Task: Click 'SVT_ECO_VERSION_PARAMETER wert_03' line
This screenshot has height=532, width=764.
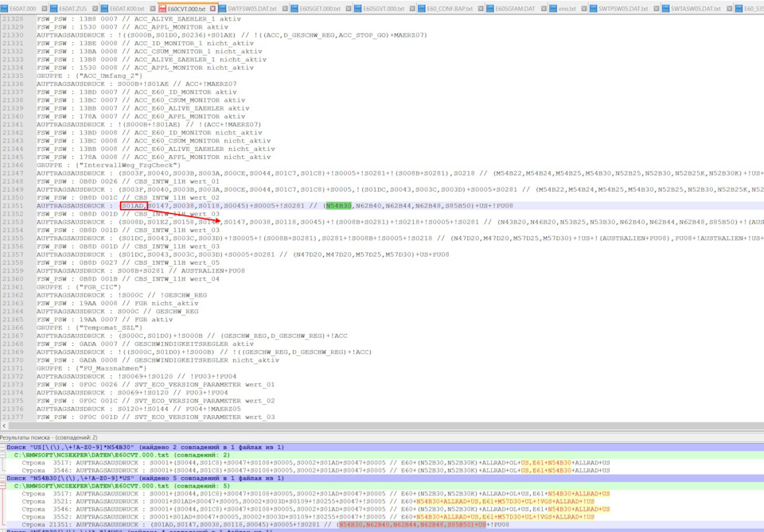Action: coord(155,417)
